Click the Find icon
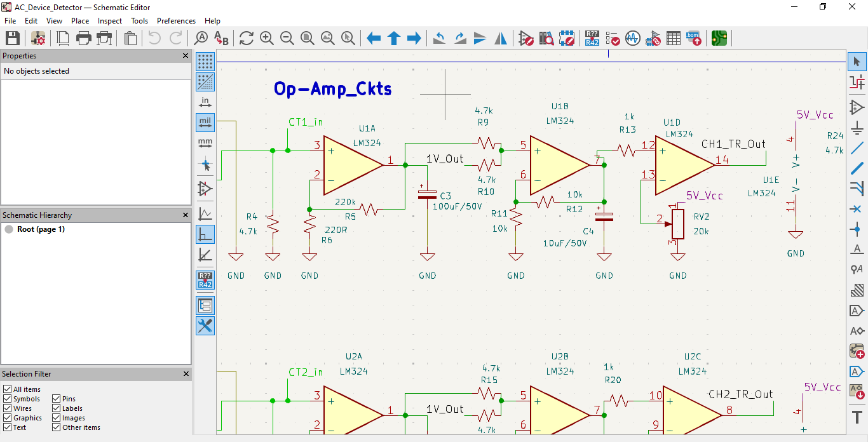The height and width of the screenshot is (442, 868). [x=201, y=38]
